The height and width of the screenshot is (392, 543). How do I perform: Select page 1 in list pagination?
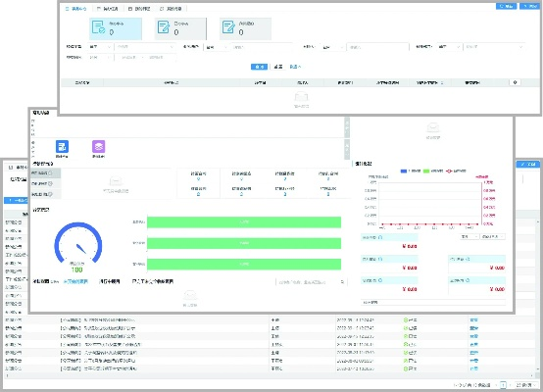coord(503,385)
